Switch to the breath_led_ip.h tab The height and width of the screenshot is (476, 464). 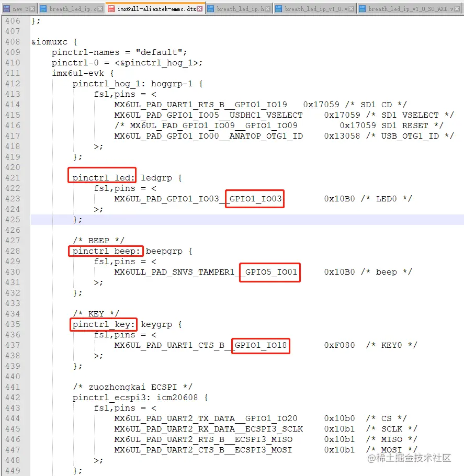[239, 9]
